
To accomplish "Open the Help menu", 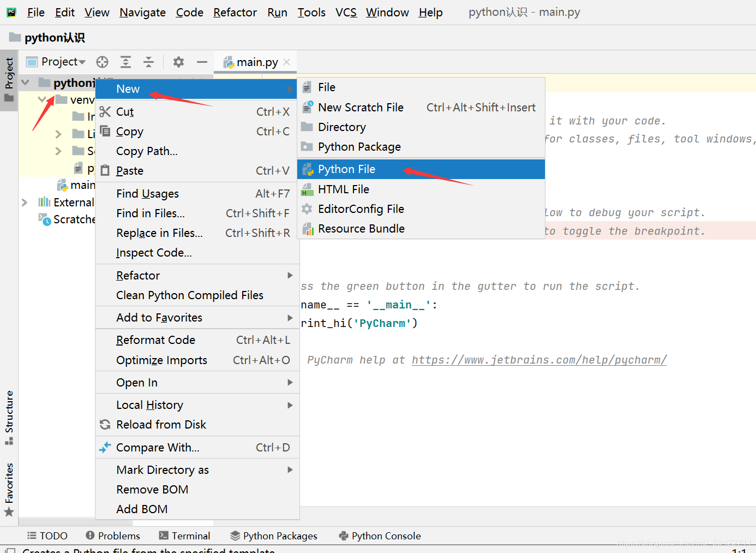I will click(x=430, y=12).
